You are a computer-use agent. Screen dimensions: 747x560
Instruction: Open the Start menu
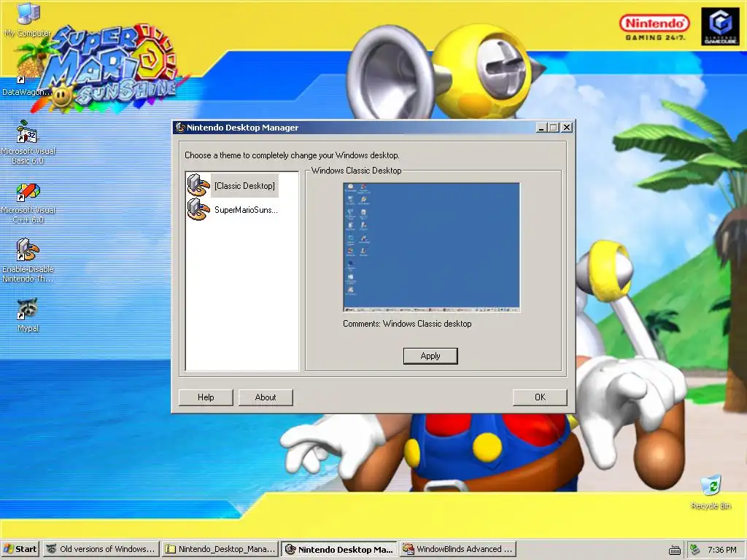click(20, 549)
